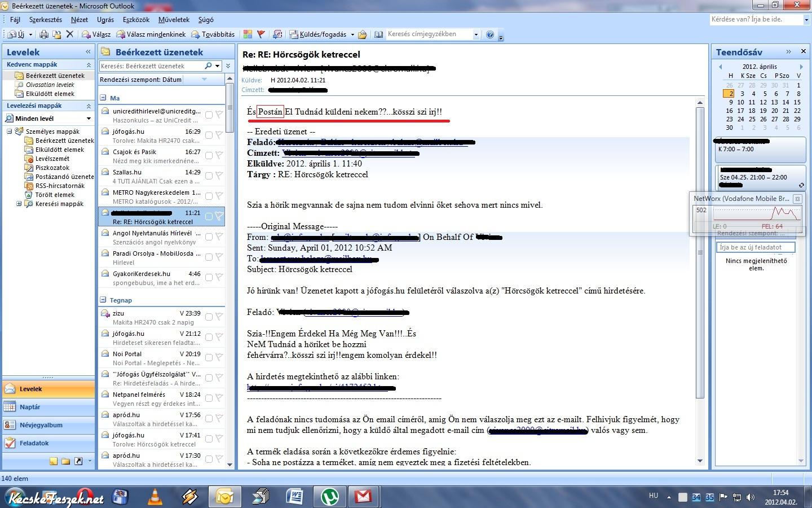Switch to Naptár calendar view
Image resolution: width=812 pixels, height=508 pixels.
48,407
